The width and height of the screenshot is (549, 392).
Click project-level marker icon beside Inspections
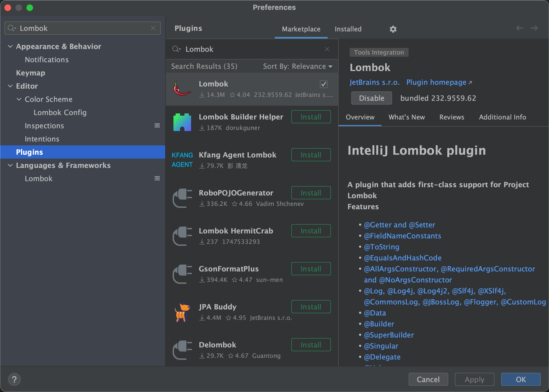[x=157, y=126]
